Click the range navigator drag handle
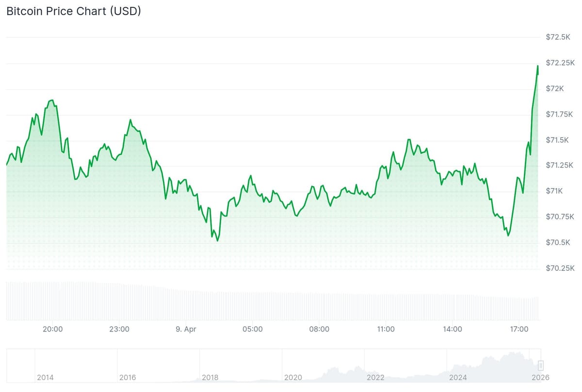Screen dimensions: 582x392 541,365
